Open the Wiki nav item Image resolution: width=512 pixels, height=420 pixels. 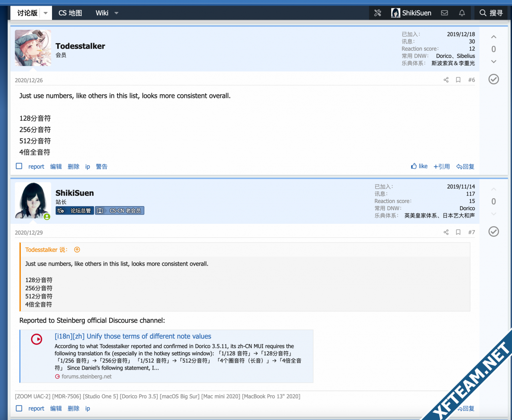click(102, 13)
